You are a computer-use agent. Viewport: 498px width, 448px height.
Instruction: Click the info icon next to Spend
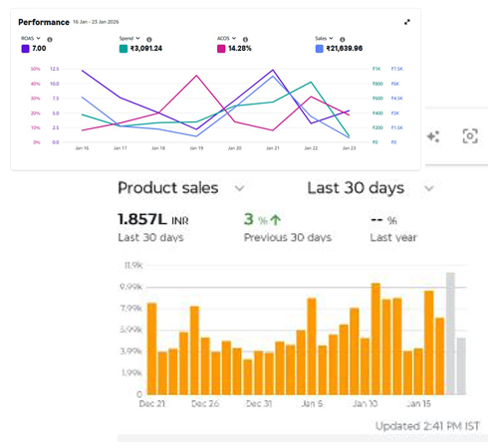[x=149, y=40]
